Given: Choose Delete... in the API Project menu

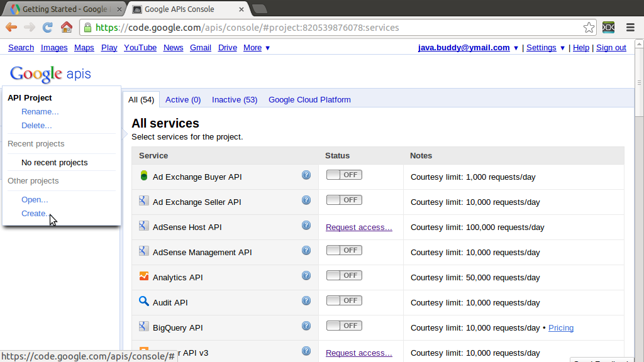Looking at the screenshot, I should point(36,126).
